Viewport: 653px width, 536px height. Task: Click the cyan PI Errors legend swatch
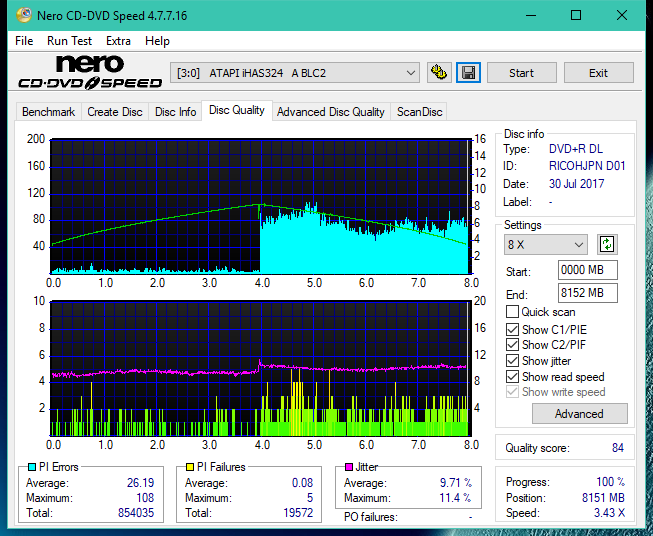tap(32, 467)
